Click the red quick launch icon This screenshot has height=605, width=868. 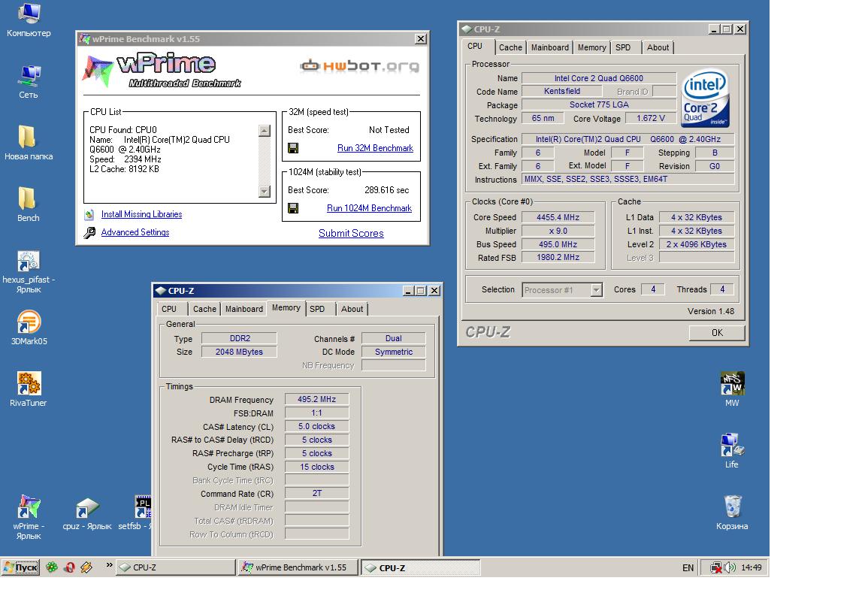tap(69, 567)
